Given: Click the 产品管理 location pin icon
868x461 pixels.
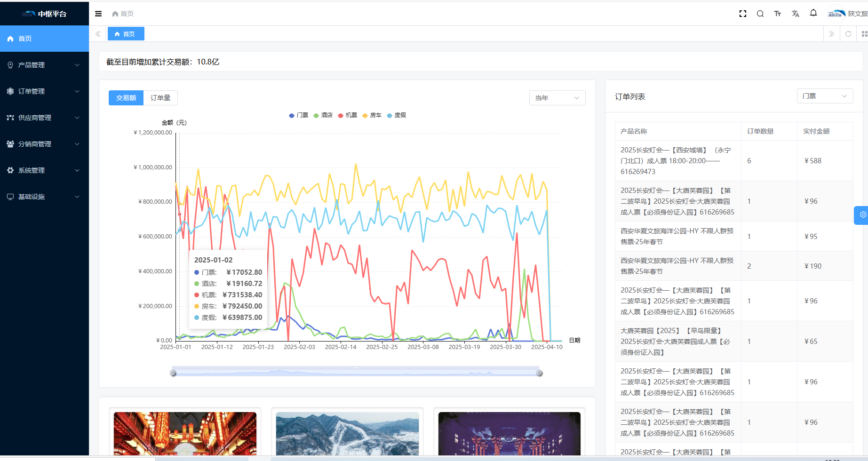Looking at the screenshot, I should [x=10, y=65].
